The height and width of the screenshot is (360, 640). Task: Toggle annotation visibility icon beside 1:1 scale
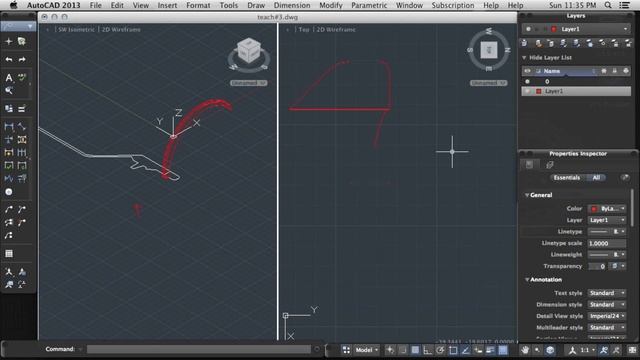[x=604, y=350]
